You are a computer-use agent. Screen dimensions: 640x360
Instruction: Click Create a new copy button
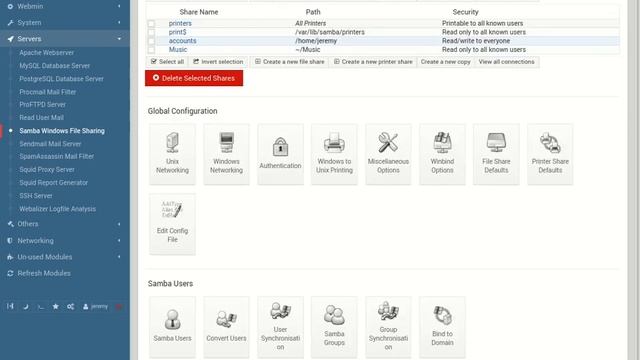coord(445,62)
